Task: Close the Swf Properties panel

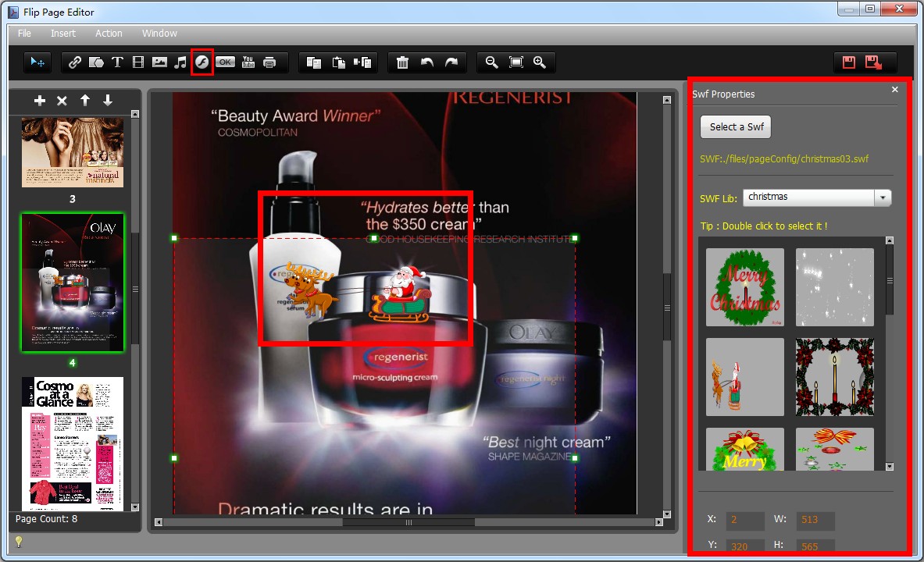Action: [895, 90]
